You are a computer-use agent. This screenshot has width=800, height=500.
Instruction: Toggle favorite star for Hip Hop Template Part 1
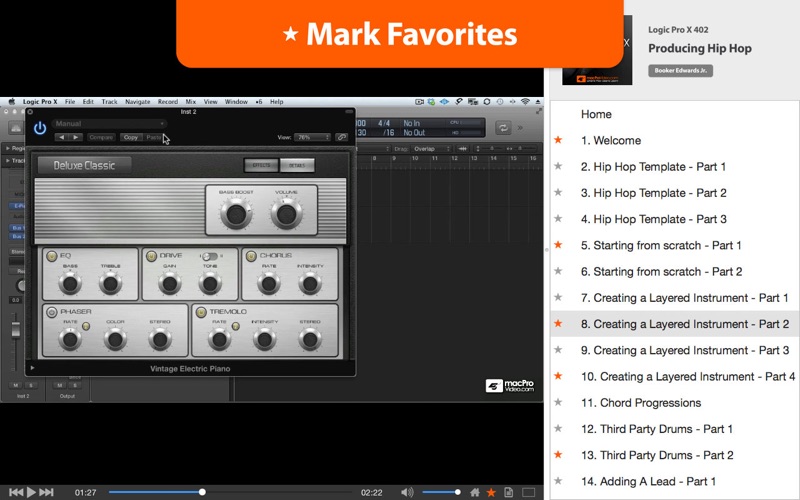point(559,166)
